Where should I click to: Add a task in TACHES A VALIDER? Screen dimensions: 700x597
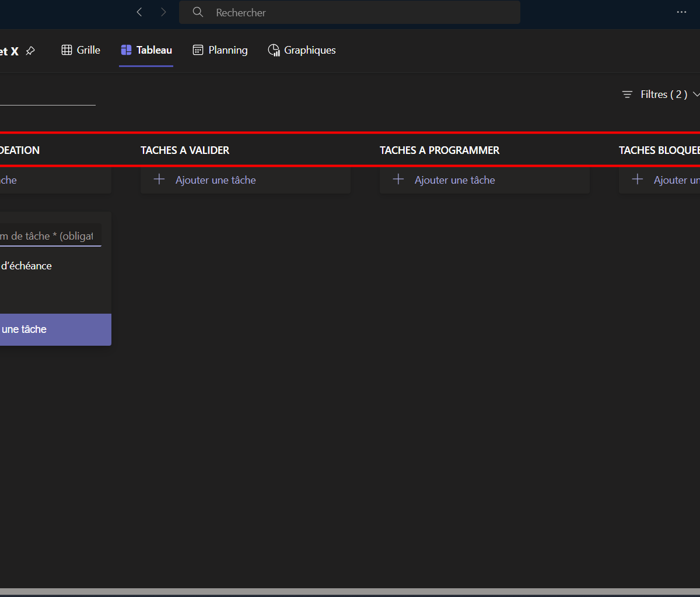point(216,180)
